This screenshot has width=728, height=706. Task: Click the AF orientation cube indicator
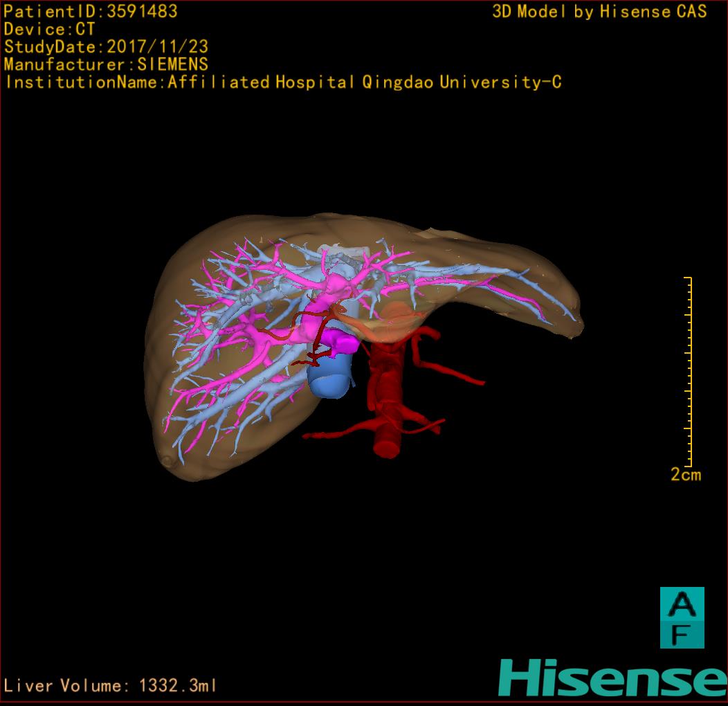tap(682, 617)
